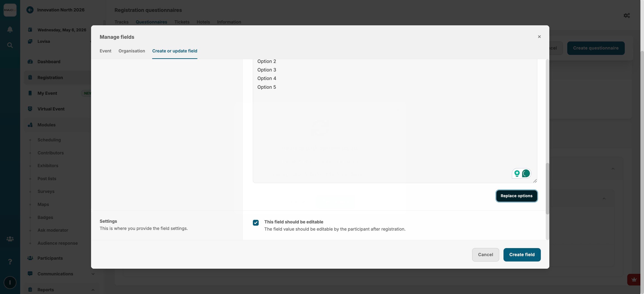
Task: Click the Create field button
Action: (x=522, y=255)
